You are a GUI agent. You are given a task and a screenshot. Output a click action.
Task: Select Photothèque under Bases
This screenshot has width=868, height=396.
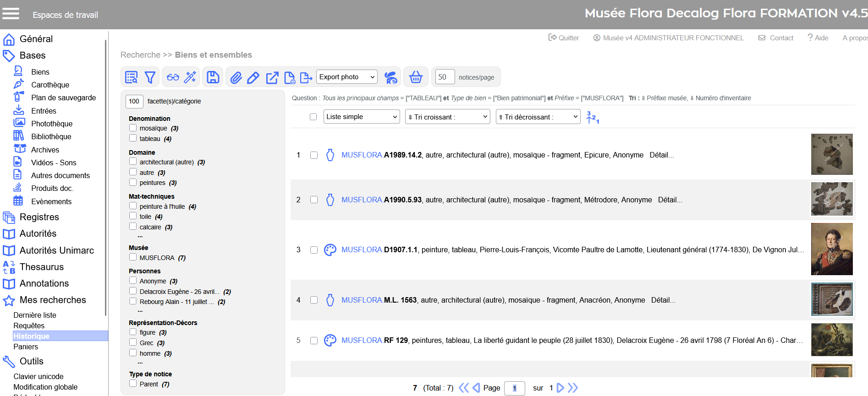(51, 124)
